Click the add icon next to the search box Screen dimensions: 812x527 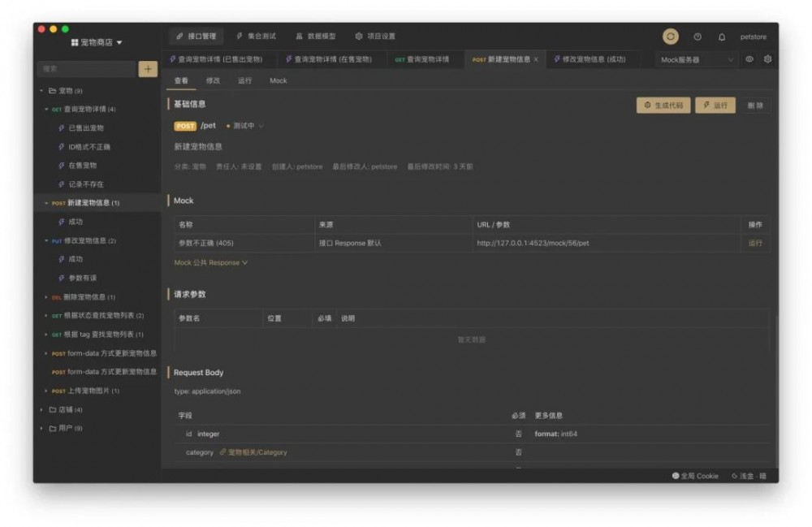tap(146, 71)
